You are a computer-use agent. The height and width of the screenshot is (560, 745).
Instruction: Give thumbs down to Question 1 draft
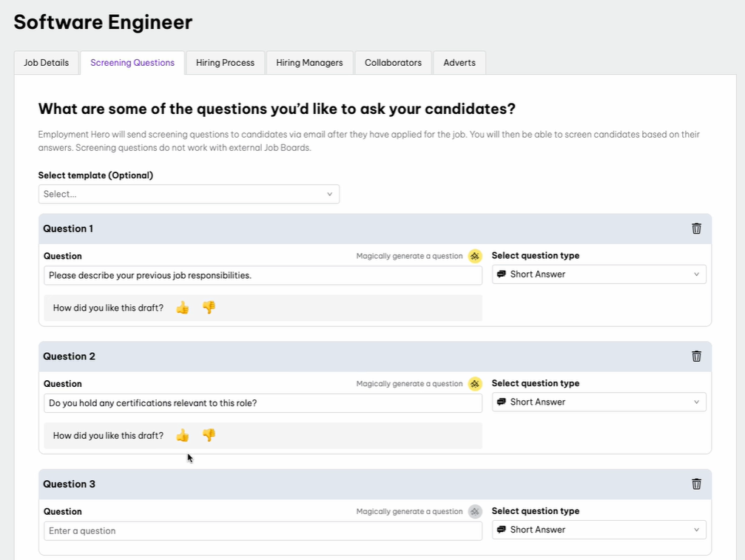(x=209, y=308)
